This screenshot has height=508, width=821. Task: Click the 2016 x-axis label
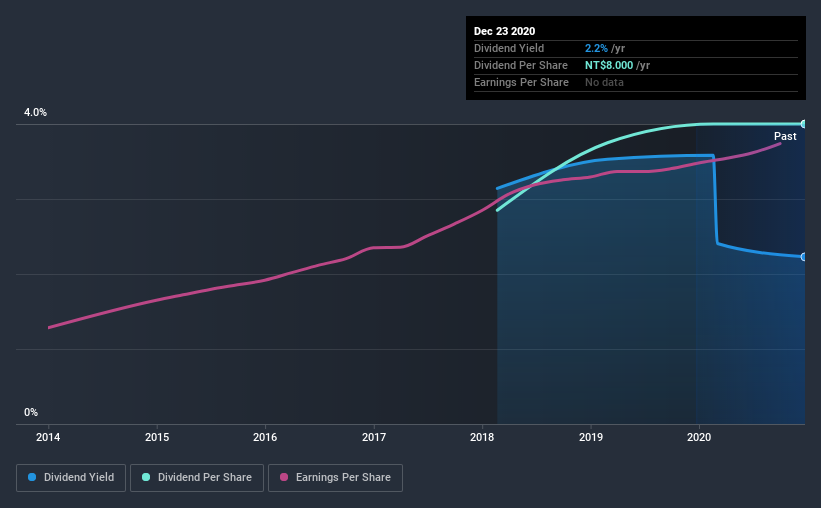tap(265, 437)
